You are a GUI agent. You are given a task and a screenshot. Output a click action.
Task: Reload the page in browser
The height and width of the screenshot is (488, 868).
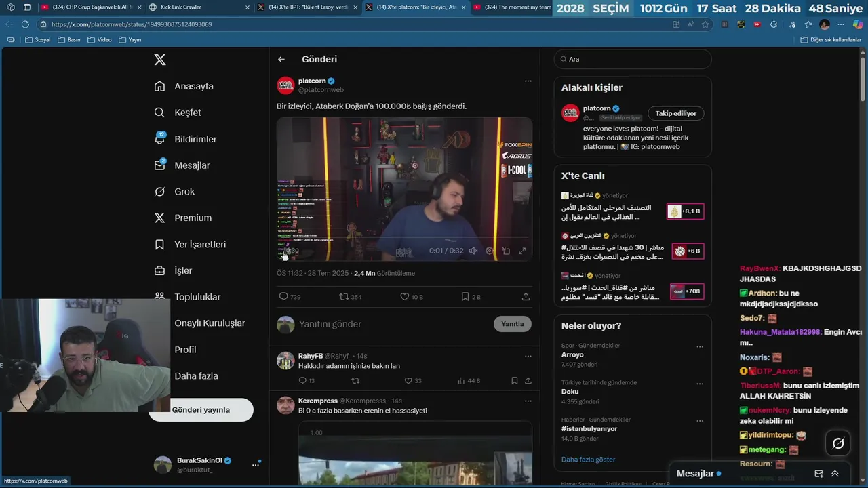pos(25,24)
